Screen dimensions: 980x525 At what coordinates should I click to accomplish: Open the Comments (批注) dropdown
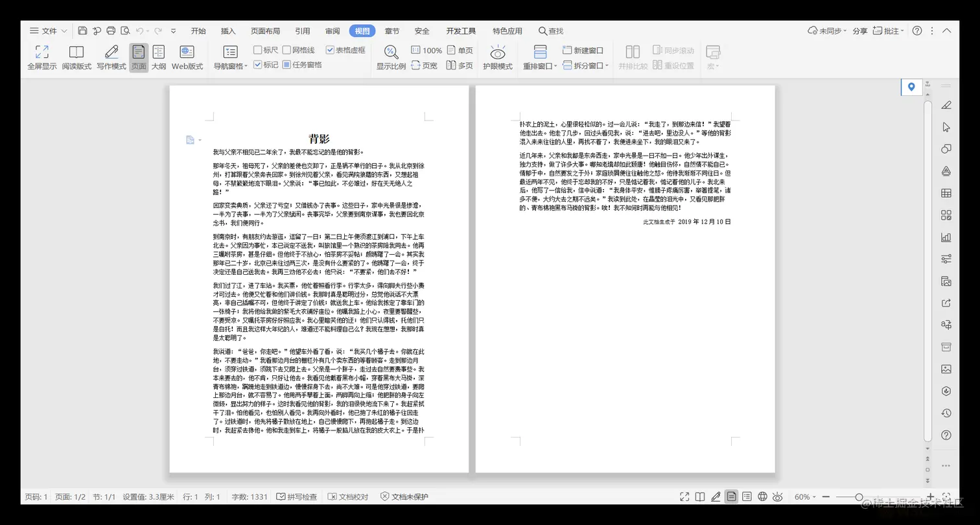click(x=889, y=30)
